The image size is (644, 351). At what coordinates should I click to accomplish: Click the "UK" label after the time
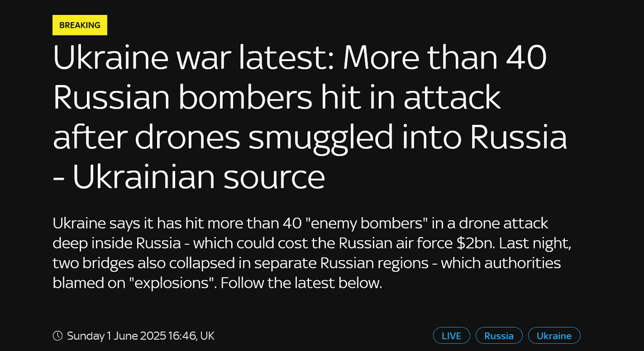pos(207,336)
